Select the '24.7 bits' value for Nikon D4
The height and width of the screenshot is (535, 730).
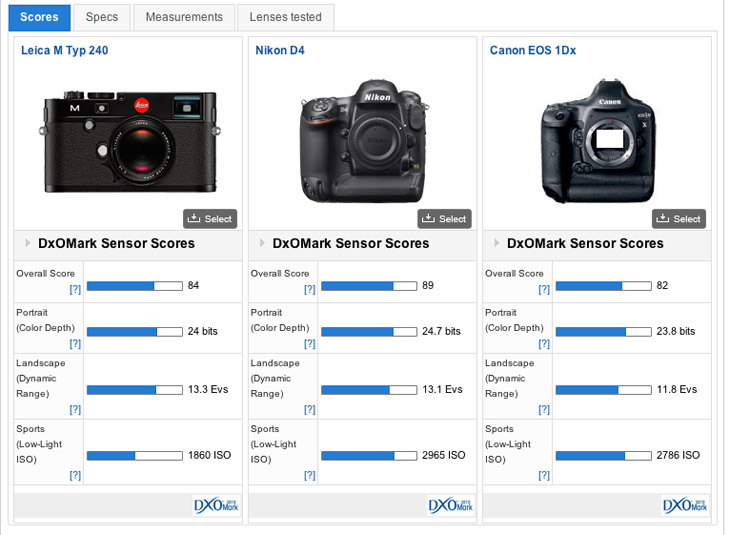pyautogui.click(x=441, y=331)
